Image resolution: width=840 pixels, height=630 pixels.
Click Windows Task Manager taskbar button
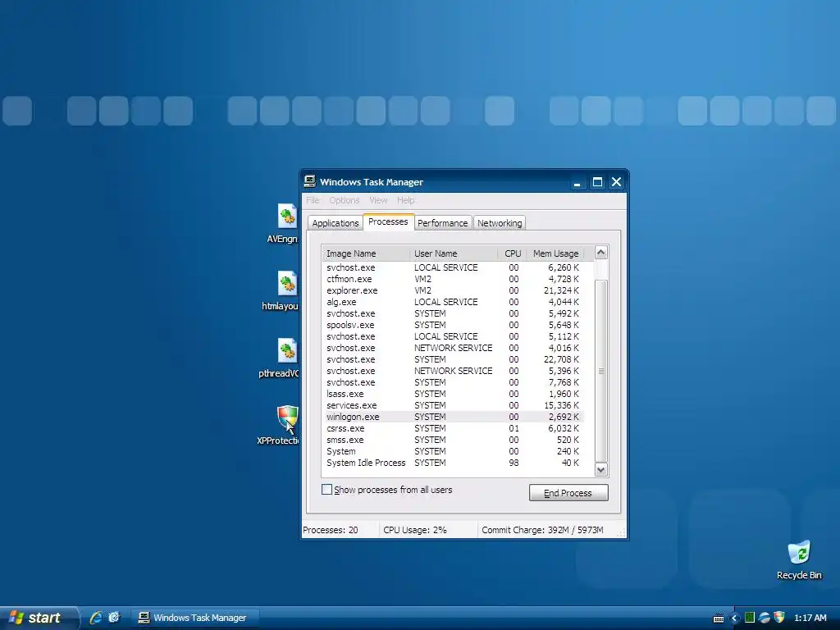[x=195, y=619]
